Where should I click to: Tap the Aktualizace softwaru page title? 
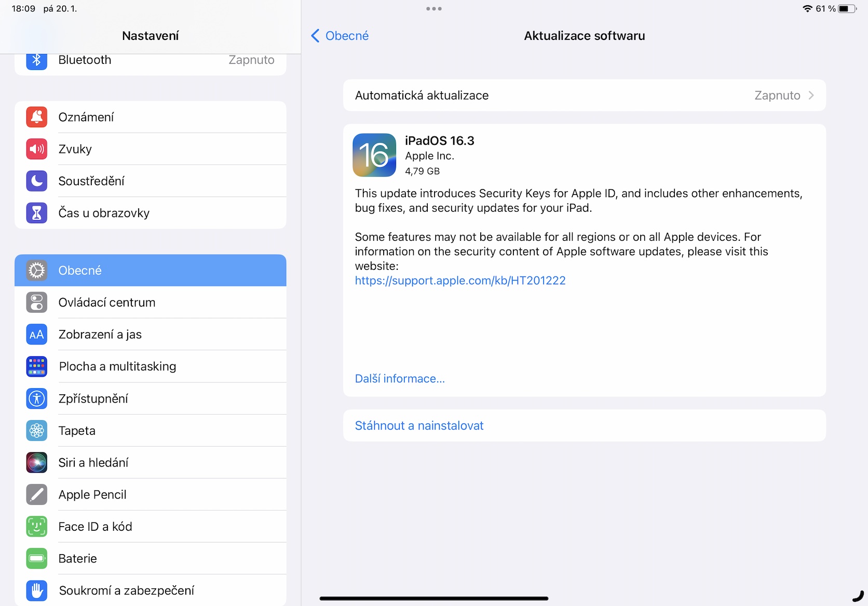point(585,36)
